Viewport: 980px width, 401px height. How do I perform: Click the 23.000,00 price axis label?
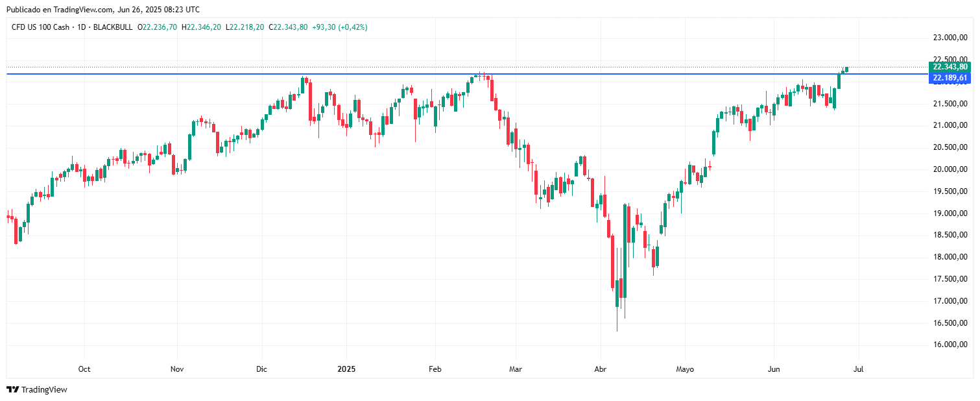(950, 38)
